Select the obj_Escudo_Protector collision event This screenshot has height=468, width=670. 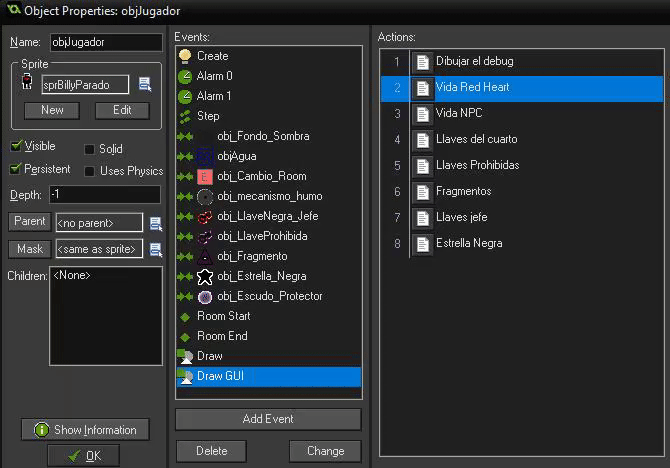[269, 297]
